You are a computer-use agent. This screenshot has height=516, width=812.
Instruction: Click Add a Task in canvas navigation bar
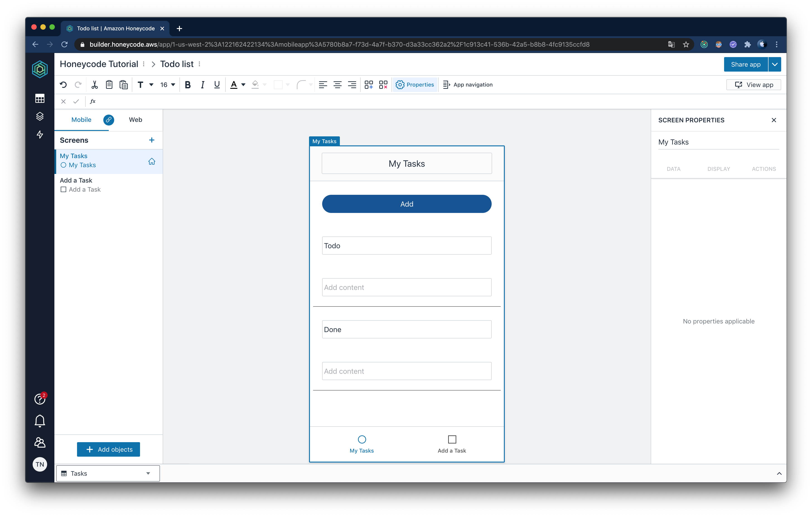pyautogui.click(x=452, y=444)
